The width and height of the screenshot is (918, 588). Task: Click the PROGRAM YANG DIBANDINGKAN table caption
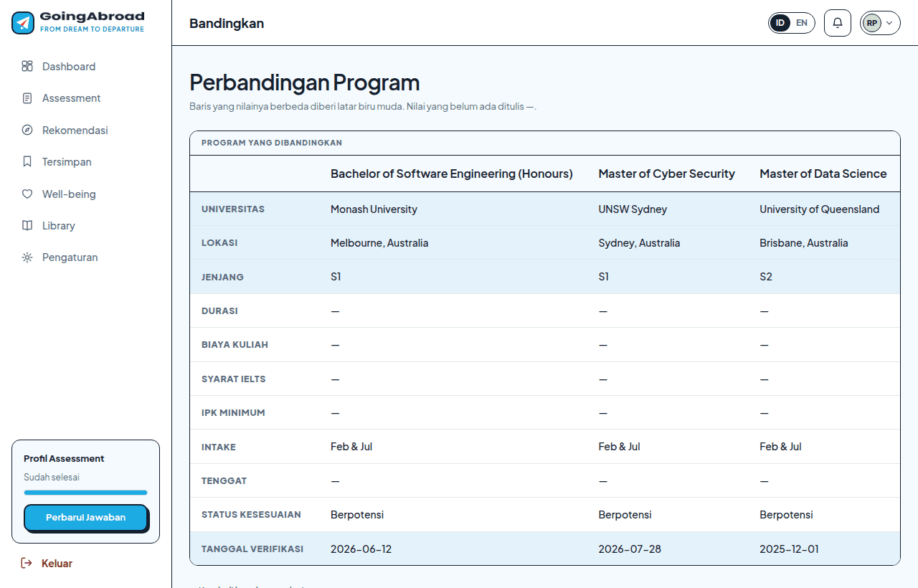tap(272, 143)
